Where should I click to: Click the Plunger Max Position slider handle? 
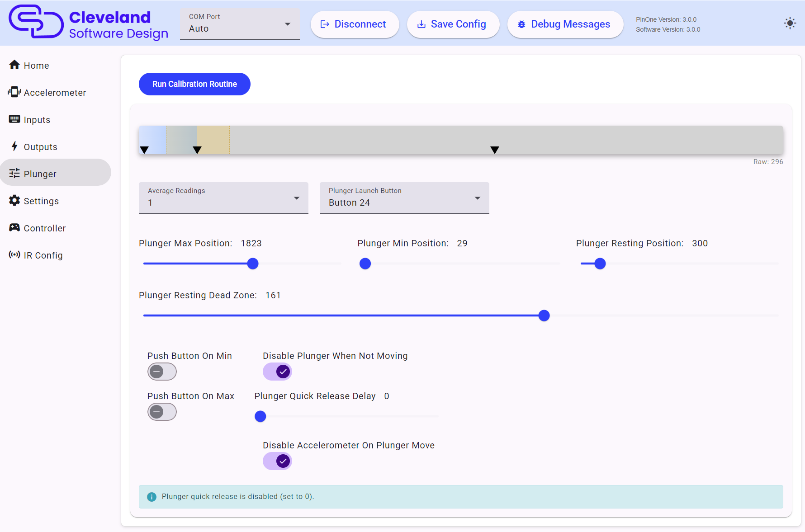(253, 264)
